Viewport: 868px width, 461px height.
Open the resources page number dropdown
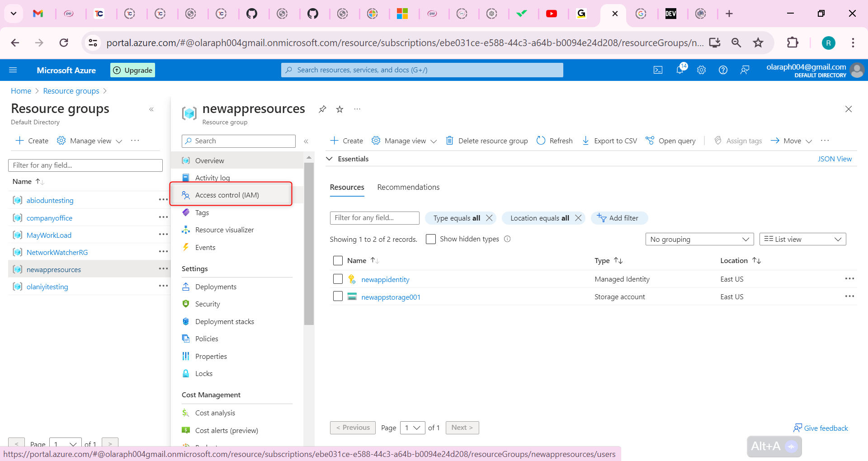(x=412, y=428)
